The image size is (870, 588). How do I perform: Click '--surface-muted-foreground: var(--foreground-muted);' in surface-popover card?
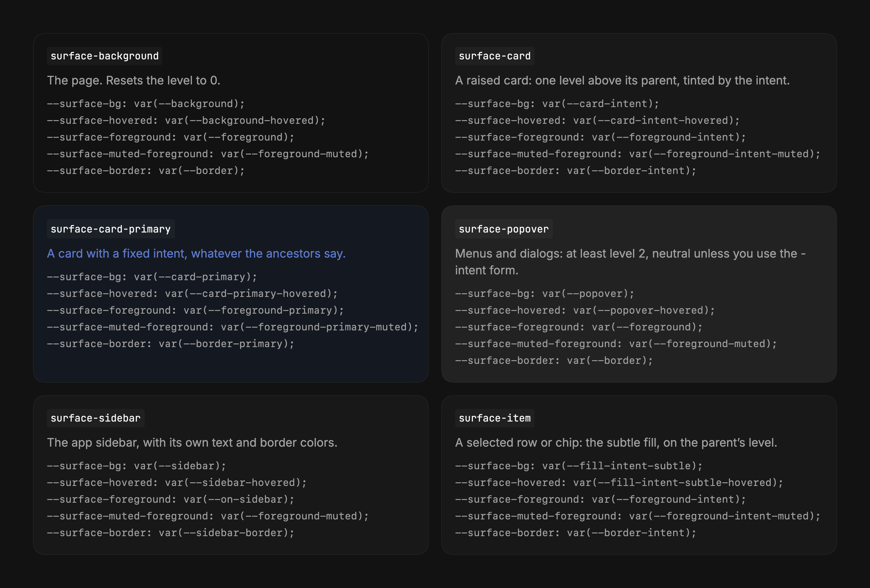point(616,344)
